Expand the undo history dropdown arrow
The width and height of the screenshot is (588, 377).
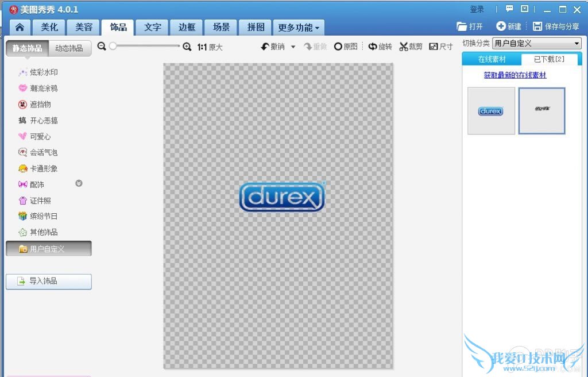click(293, 47)
